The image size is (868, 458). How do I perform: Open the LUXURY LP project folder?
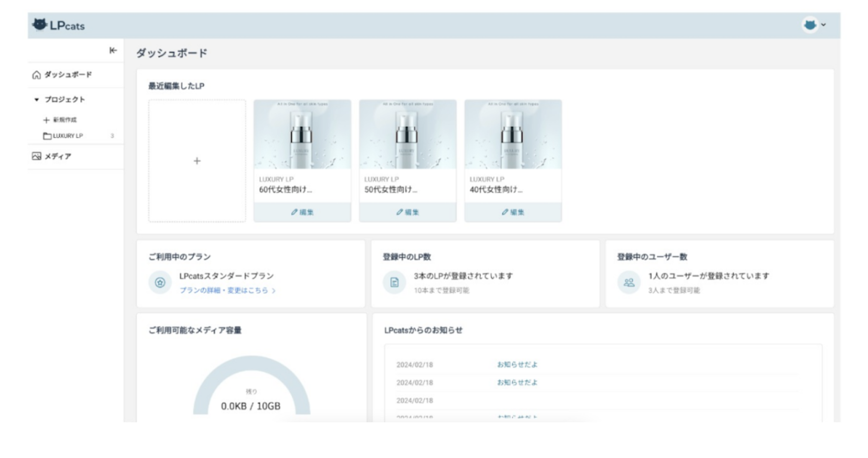(68, 136)
